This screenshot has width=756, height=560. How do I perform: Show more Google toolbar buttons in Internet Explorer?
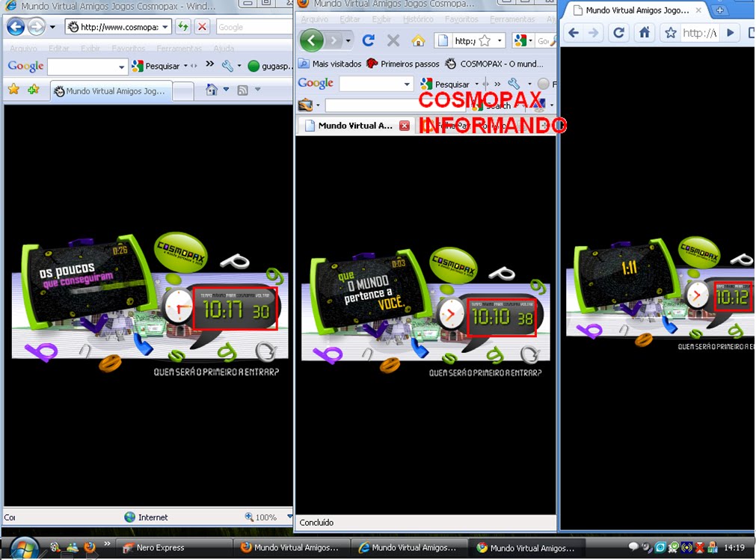[x=209, y=64]
